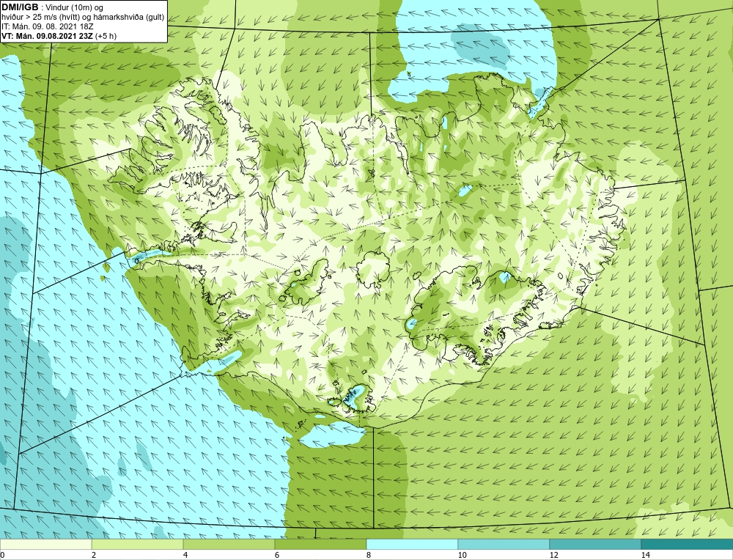Click the 'hviður > 25 m/s' legend line
The height and width of the screenshot is (560, 733).
pos(83,18)
